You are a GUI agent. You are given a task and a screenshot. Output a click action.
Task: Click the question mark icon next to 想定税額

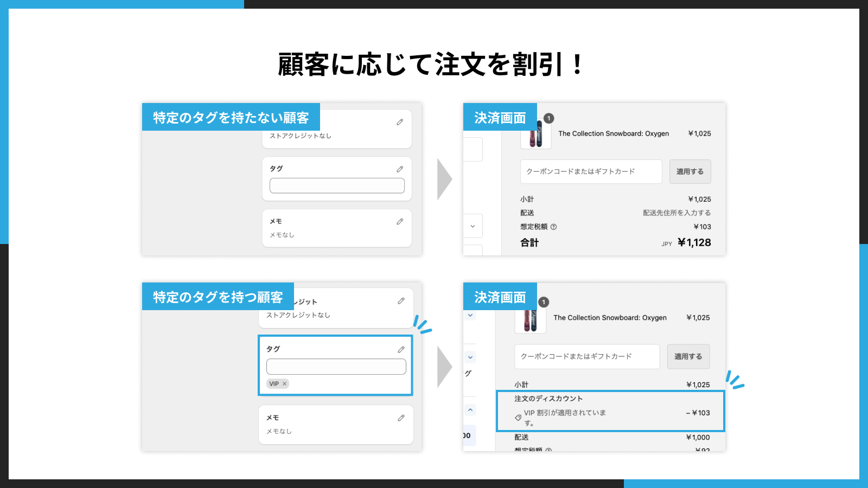[552, 227]
